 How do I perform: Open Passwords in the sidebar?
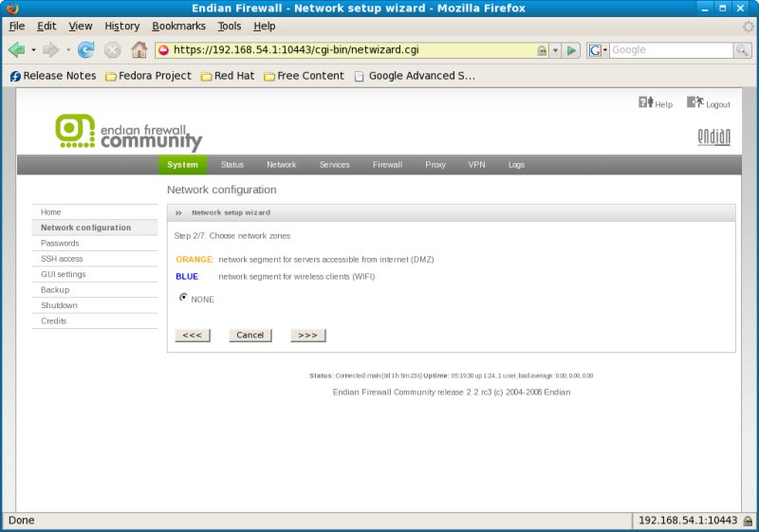pos(95,244)
